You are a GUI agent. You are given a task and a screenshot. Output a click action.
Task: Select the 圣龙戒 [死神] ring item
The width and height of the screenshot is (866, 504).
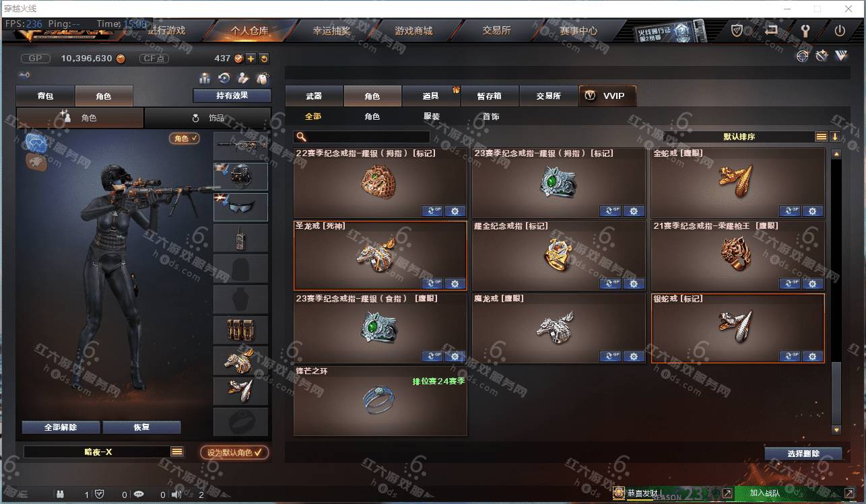pyautogui.click(x=380, y=256)
